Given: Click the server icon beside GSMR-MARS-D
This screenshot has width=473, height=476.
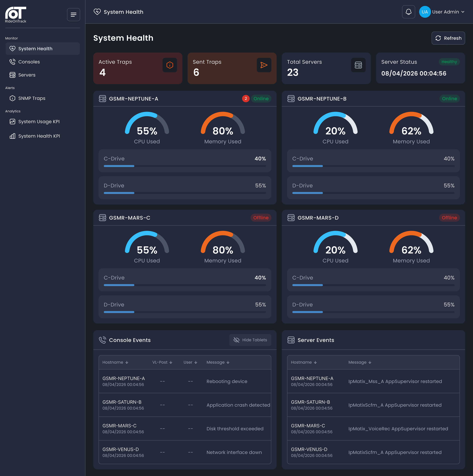Looking at the screenshot, I should (291, 218).
